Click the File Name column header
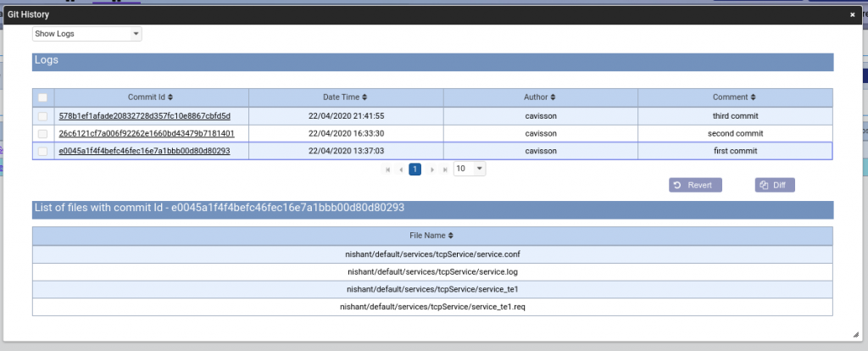The image size is (868, 351). point(432,236)
